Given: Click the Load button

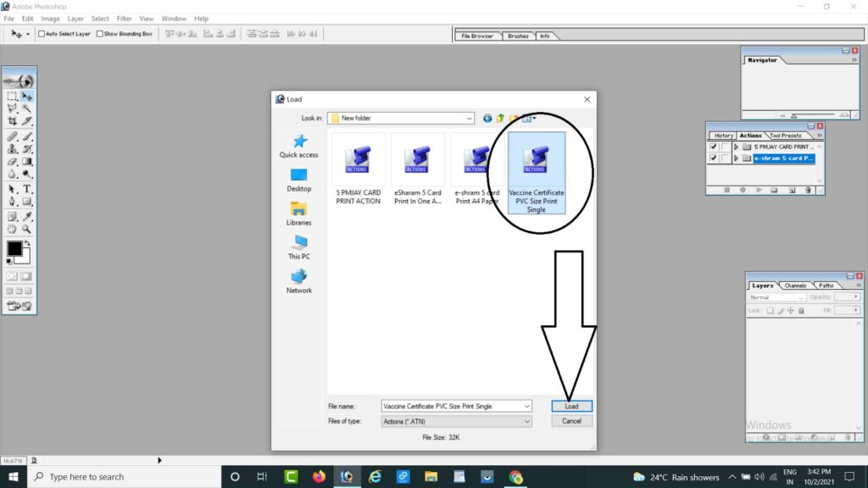Looking at the screenshot, I should pos(572,406).
